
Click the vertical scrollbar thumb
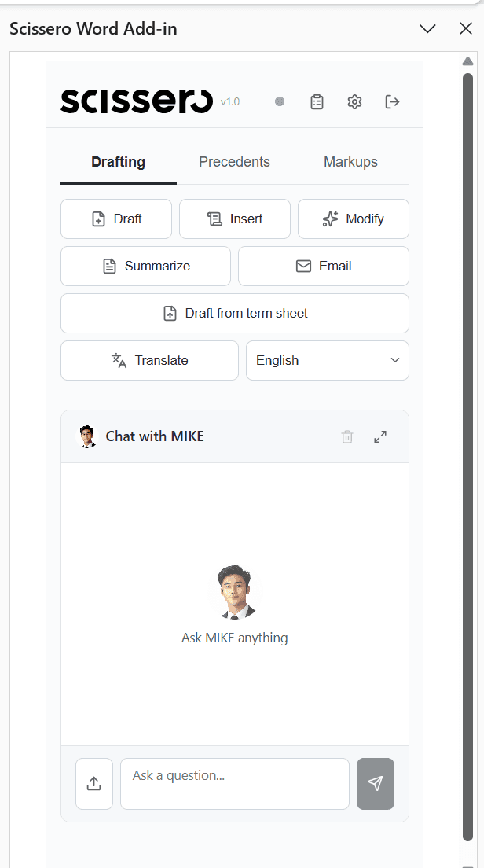(468, 458)
